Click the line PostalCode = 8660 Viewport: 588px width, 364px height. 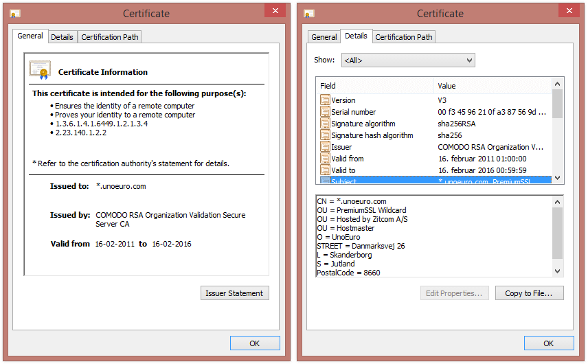click(x=348, y=273)
